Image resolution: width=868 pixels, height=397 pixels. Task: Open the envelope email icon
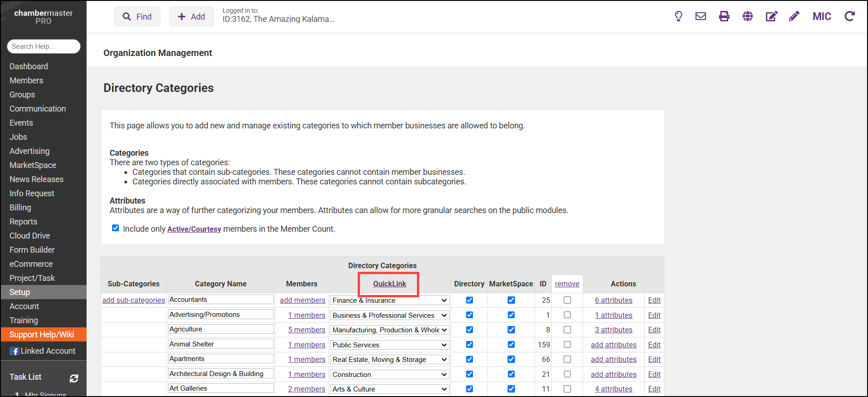(700, 16)
